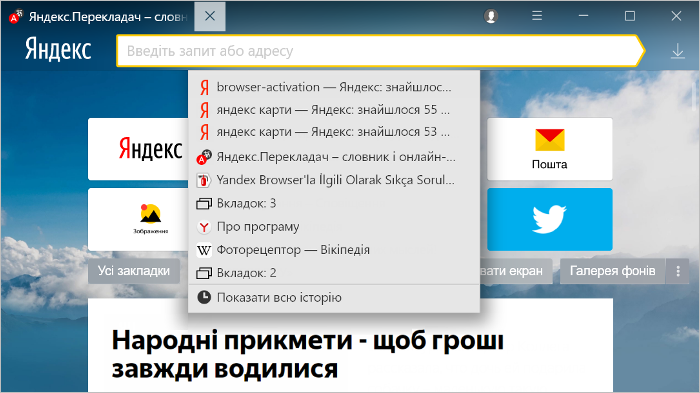The image size is (700, 393).
Task: Click the Яндекс icon of 'знайшлося 55' entry
Action: click(204, 110)
